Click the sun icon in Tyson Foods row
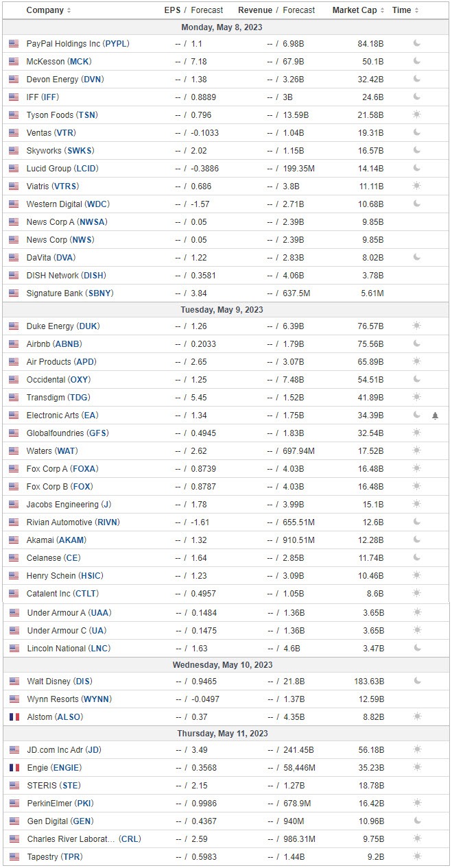The height and width of the screenshot is (868, 452). coord(416,114)
